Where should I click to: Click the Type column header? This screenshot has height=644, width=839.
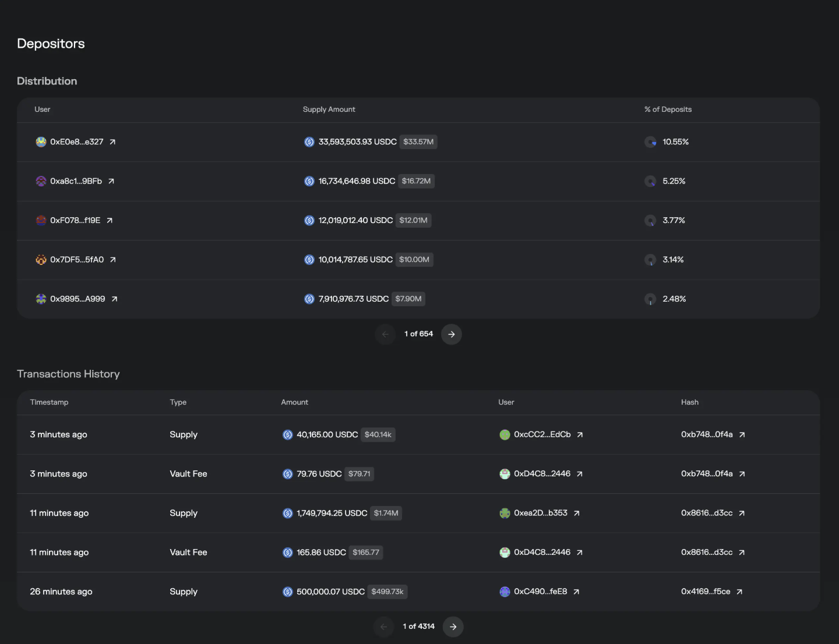tap(178, 402)
